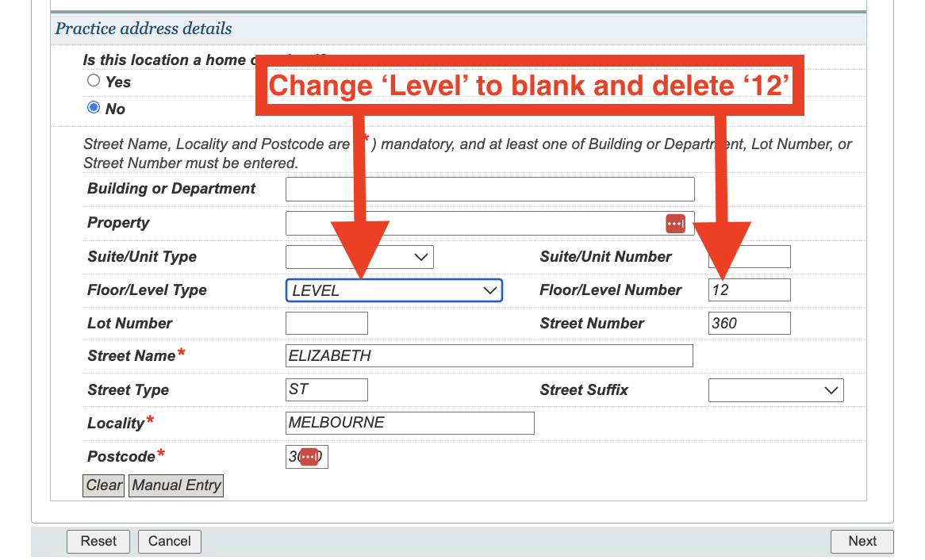925x560 pixels.
Task: Click the Street Name field showing ELIZABETH
Action: tap(489, 355)
